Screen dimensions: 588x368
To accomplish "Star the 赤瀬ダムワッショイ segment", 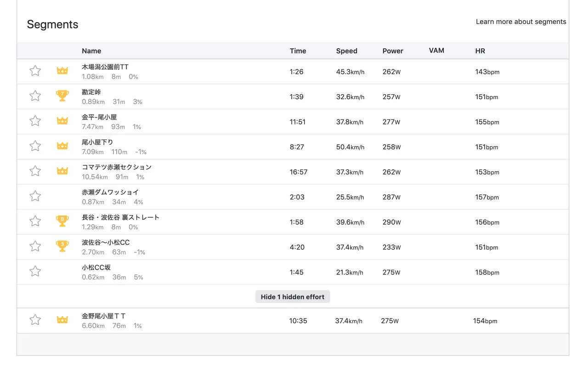I will coord(35,196).
